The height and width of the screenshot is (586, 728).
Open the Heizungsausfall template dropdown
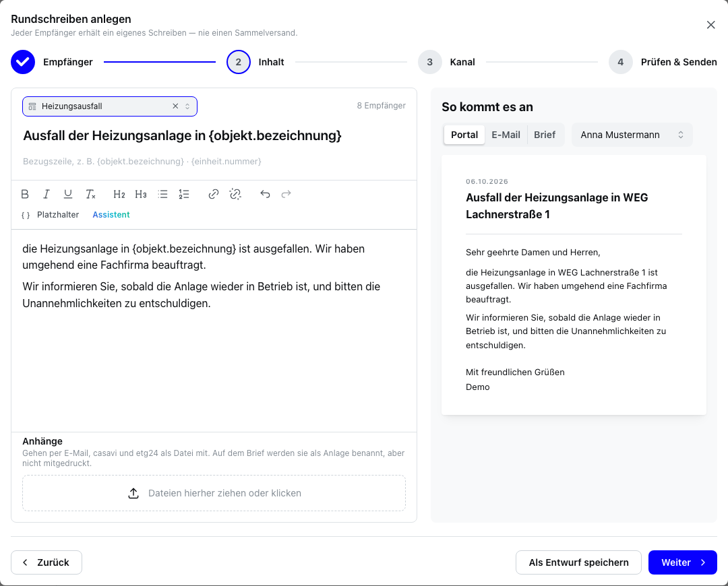tap(110, 106)
